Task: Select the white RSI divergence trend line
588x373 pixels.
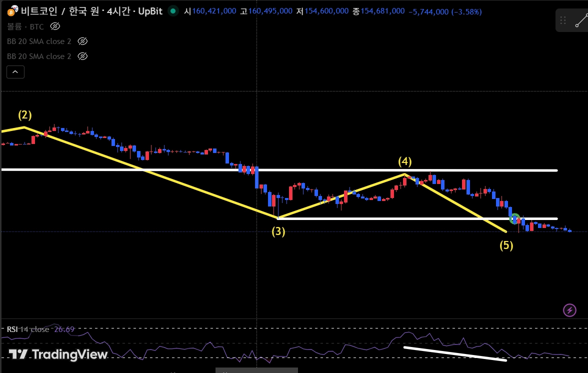Action: pos(455,354)
